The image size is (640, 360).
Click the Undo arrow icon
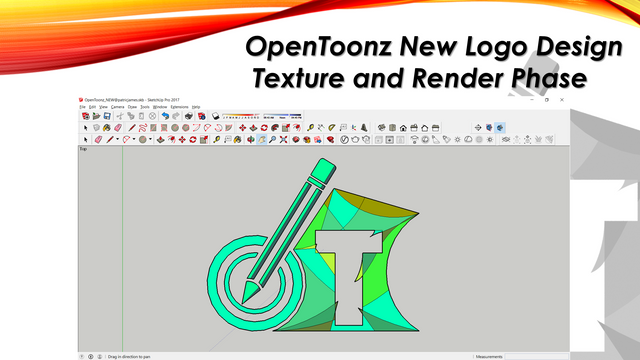click(165, 116)
